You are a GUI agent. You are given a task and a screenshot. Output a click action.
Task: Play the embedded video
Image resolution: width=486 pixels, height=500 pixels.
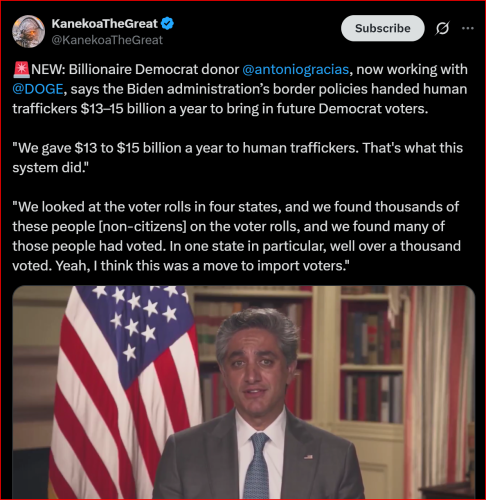tap(244, 392)
